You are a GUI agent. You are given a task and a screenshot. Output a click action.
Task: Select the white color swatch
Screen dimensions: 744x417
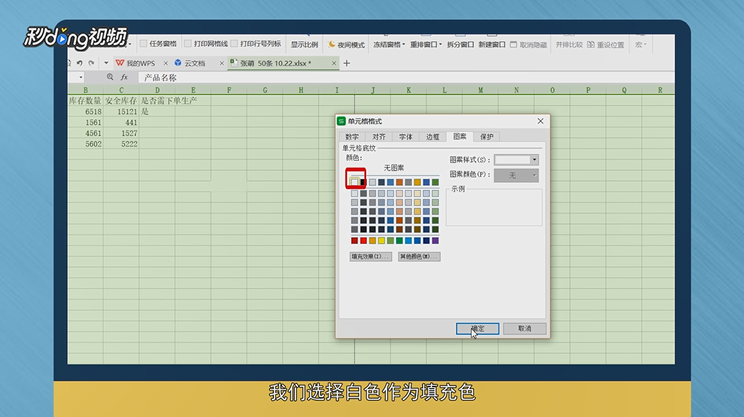pyautogui.click(x=354, y=182)
